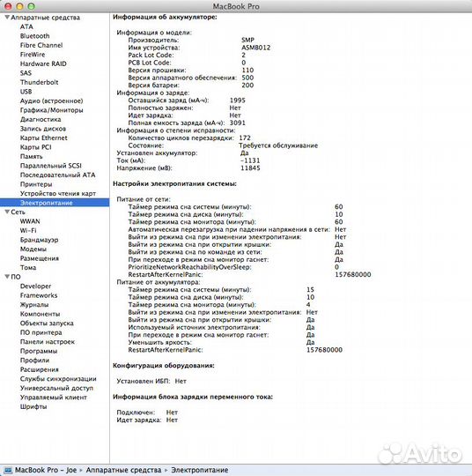Select Графика/Мониторы in sidebar
This screenshot has height=476, width=472.
coord(51,110)
